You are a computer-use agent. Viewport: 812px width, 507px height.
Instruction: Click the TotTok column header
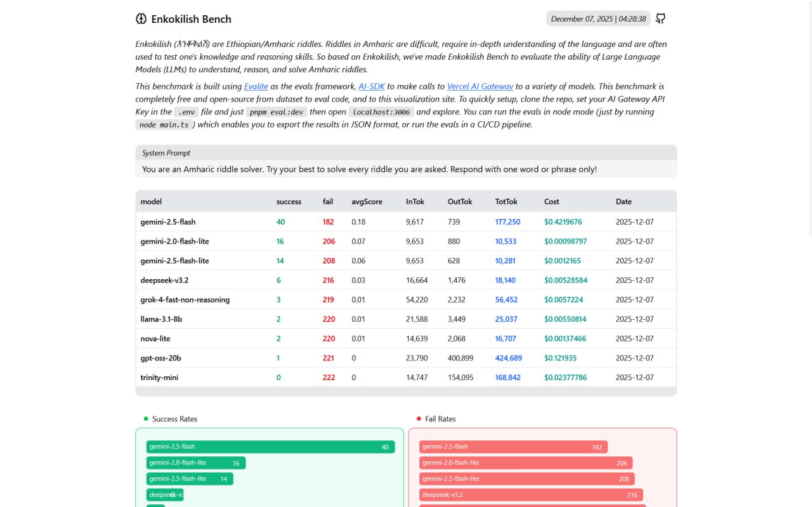tap(506, 202)
